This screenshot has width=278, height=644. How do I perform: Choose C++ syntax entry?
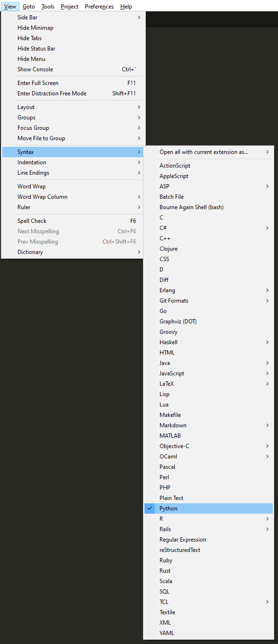point(209,238)
